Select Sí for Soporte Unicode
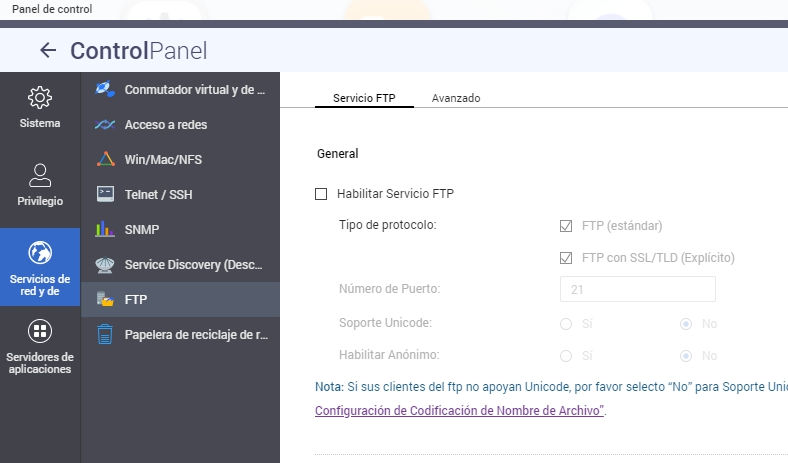 point(566,324)
